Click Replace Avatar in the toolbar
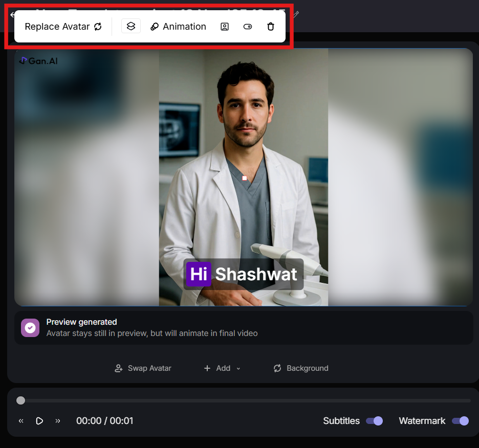The height and width of the screenshot is (448, 479). click(x=63, y=27)
